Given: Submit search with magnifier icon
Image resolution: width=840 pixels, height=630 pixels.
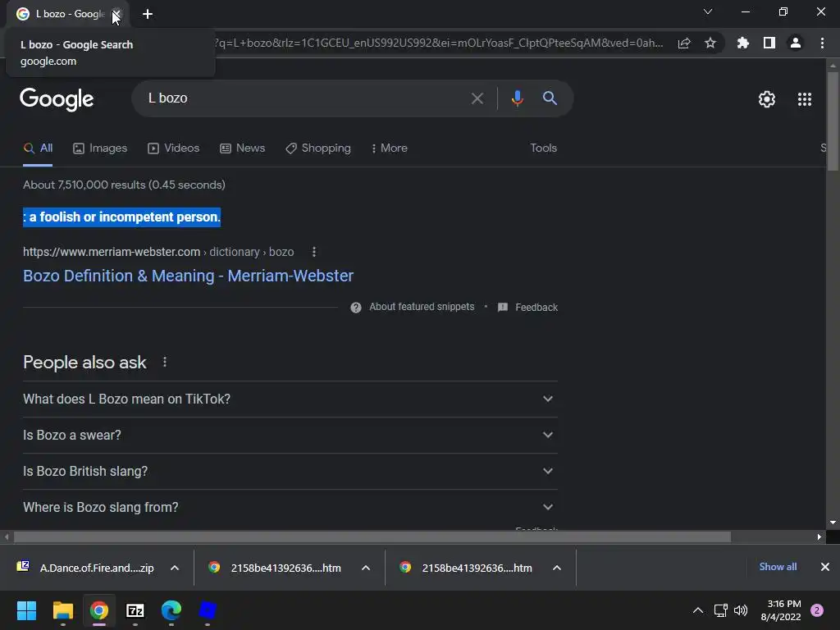Looking at the screenshot, I should point(550,98).
